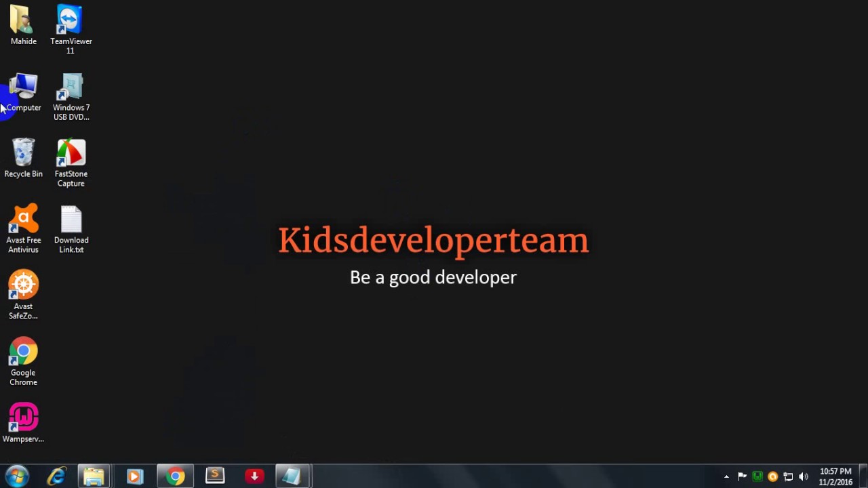Open Windows Explorer from the taskbar
868x488 pixels.
pos(94,476)
